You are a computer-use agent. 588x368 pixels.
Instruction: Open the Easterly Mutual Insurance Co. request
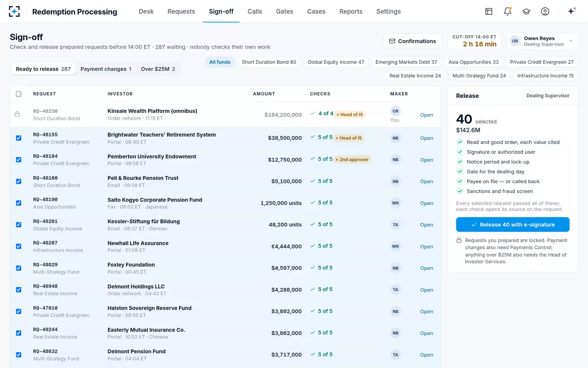click(426, 333)
